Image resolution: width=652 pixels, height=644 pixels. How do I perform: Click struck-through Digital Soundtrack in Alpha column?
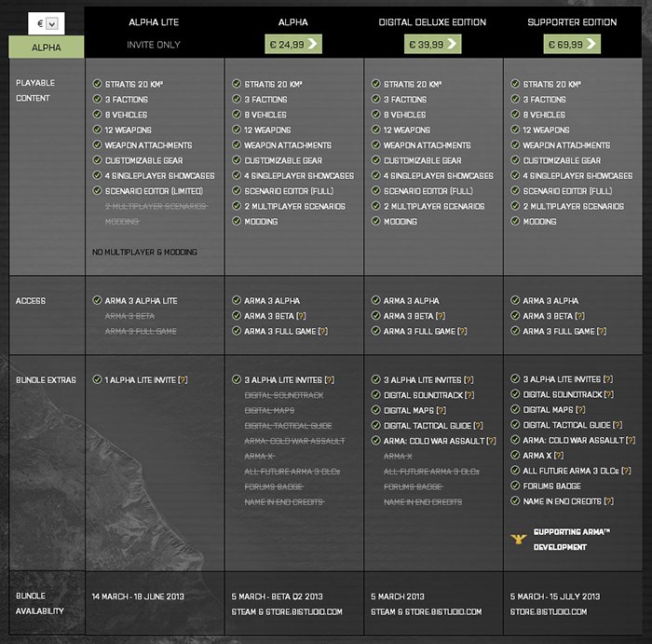pyautogui.click(x=284, y=395)
